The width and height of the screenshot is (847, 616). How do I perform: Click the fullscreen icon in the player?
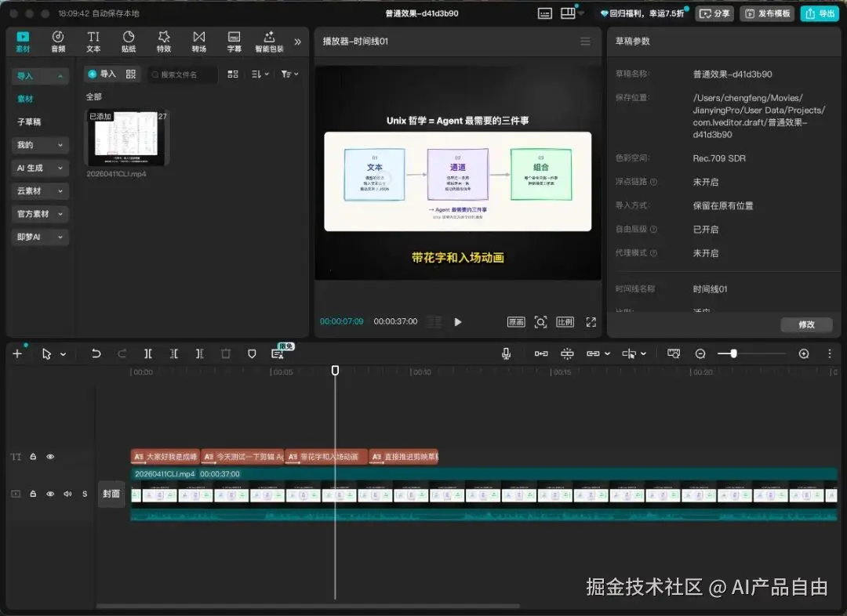591,321
